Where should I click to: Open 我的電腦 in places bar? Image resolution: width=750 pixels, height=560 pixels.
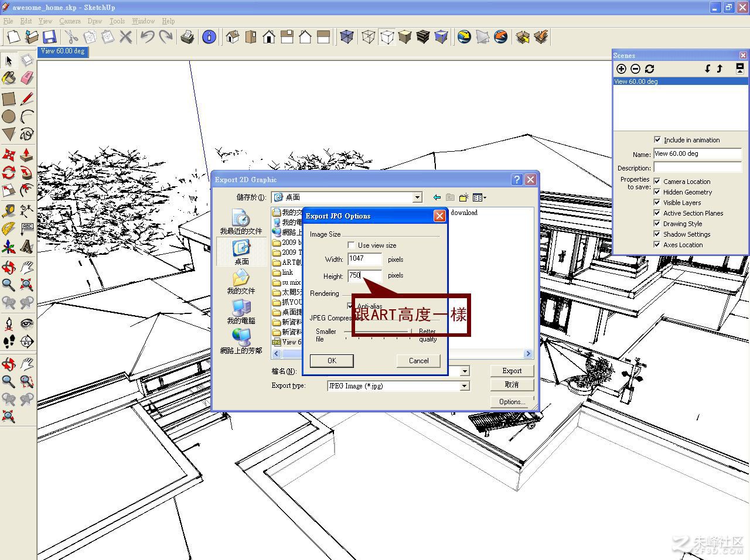coord(241,312)
